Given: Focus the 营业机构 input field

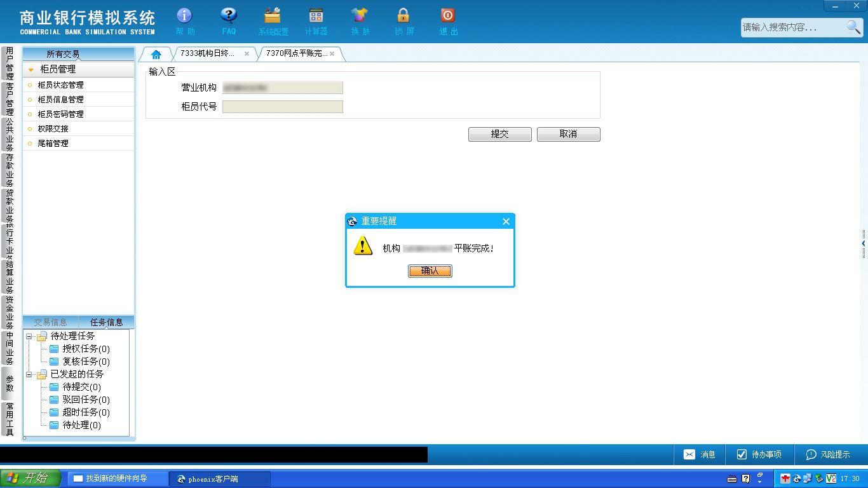Looking at the screenshot, I should (283, 88).
